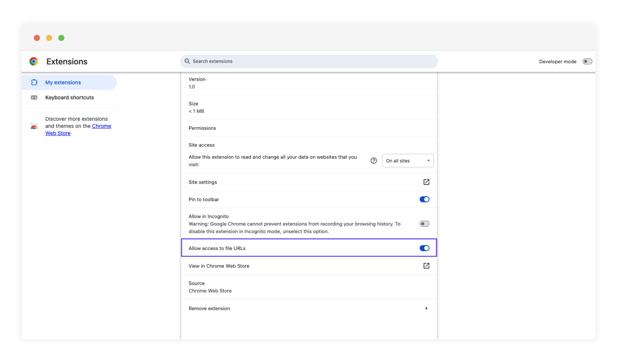Click the Developer mode label
617x364 pixels.
coord(558,61)
